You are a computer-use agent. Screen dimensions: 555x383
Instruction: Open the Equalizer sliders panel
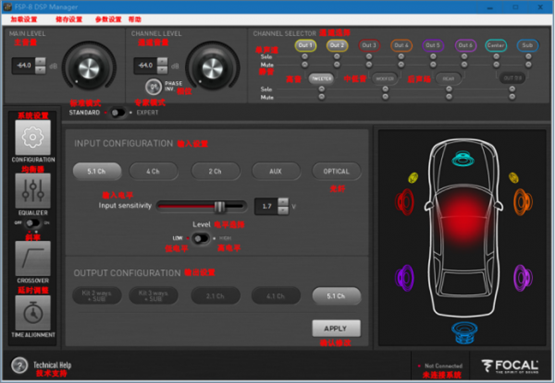point(33,190)
